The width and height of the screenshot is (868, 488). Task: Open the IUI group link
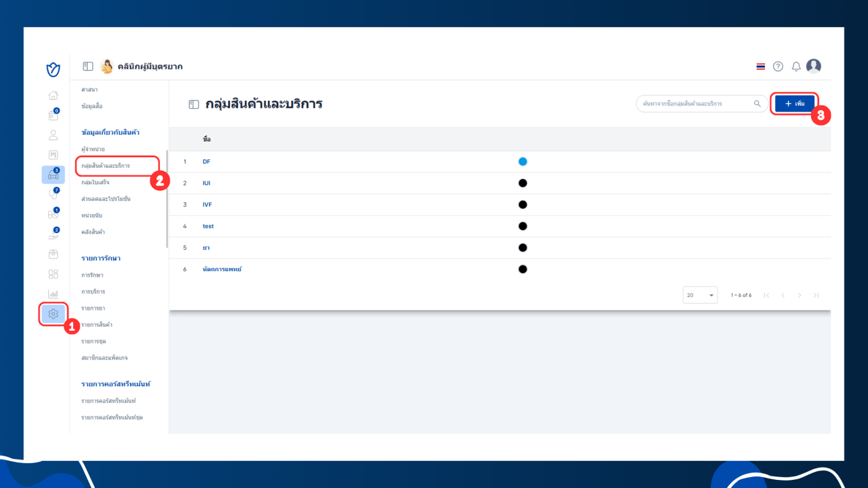(206, 184)
